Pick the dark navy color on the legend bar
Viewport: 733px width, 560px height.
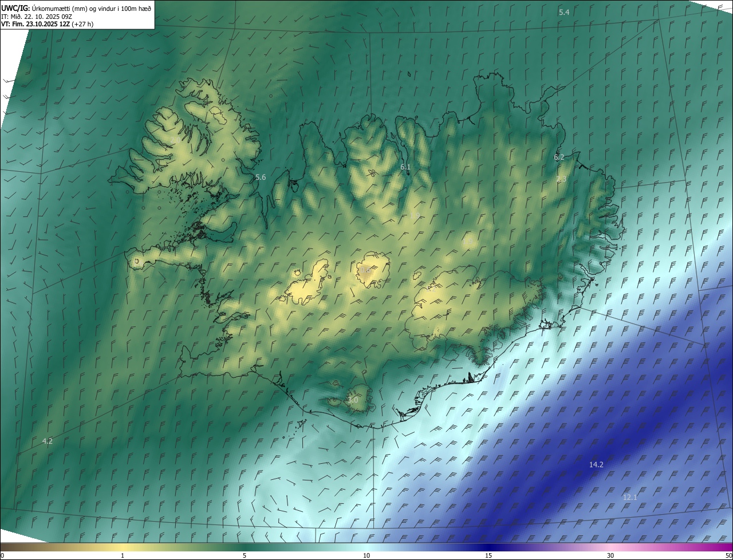point(488,547)
